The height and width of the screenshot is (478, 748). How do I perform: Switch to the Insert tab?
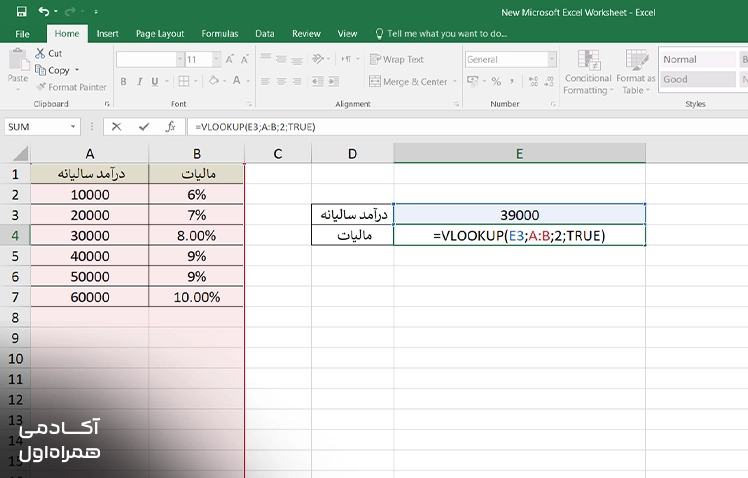(x=107, y=33)
